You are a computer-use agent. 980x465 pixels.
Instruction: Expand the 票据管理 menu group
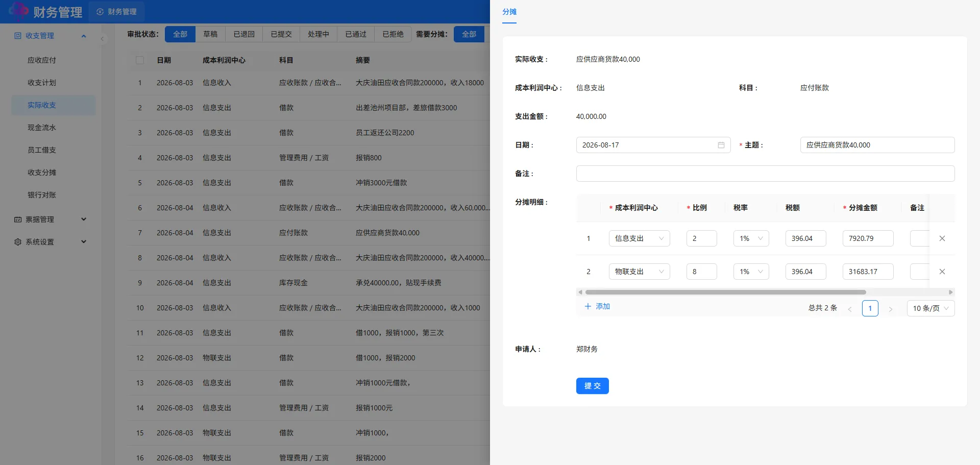click(84, 219)
